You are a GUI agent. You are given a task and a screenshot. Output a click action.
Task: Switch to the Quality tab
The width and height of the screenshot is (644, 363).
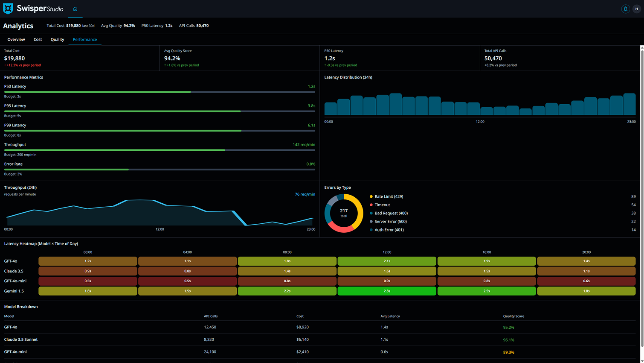pos(57,39)
